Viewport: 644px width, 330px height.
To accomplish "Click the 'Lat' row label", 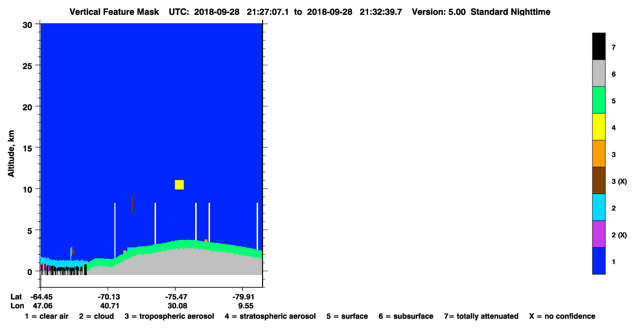I will 16,297.
